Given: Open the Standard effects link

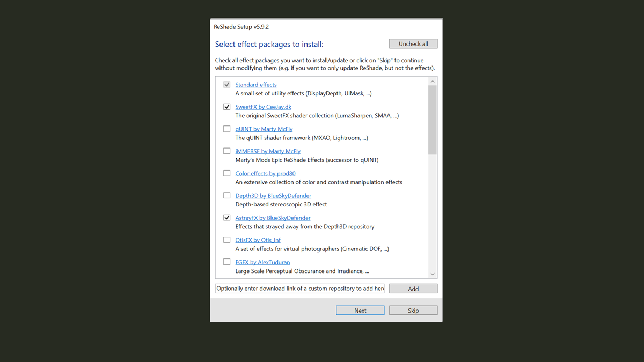Looking at the screenshot, I should (x=256, y=85).
